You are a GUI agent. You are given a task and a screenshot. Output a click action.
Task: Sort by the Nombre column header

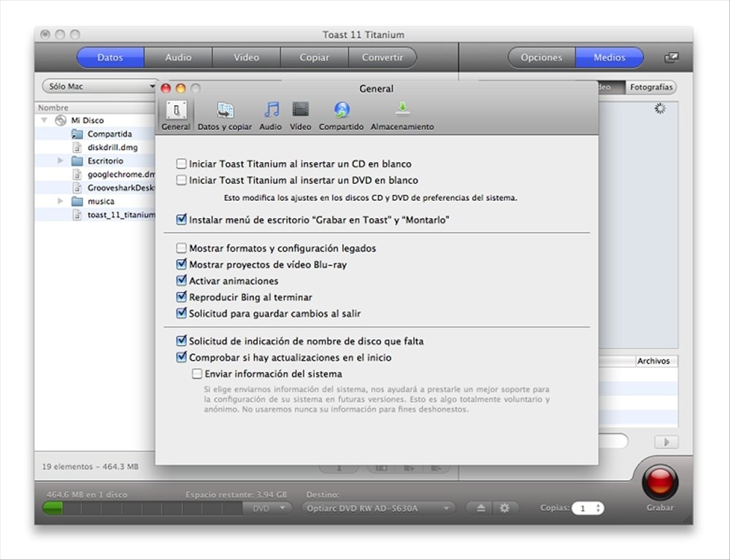coord(94,107)
